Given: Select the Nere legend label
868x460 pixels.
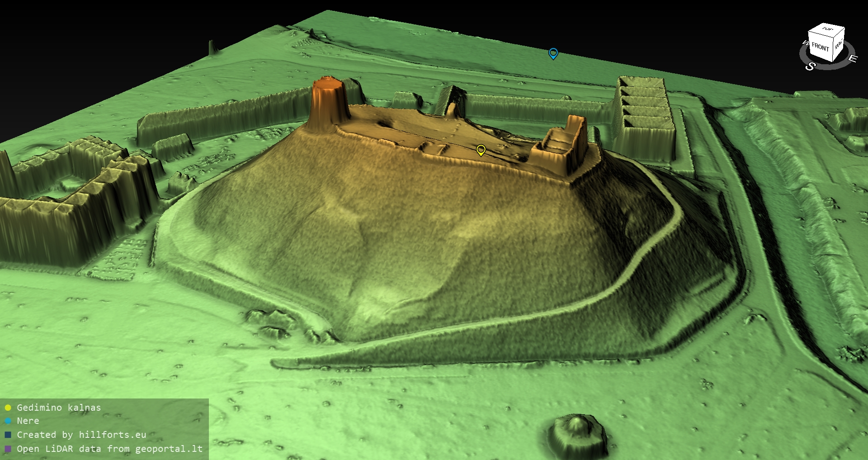Looking at the screenshot, I should point(28,421).
